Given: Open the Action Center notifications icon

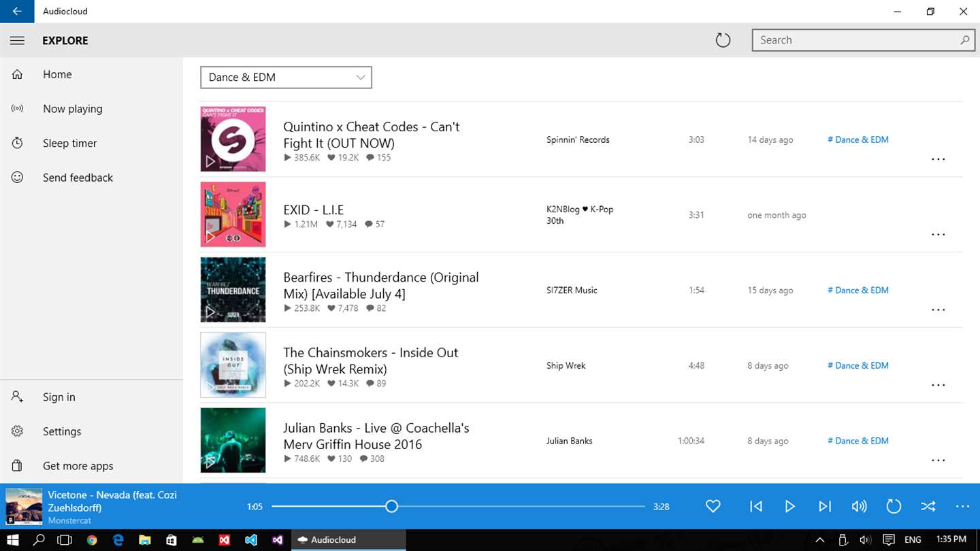Looking at the screenshot, I should click(888, 540).
